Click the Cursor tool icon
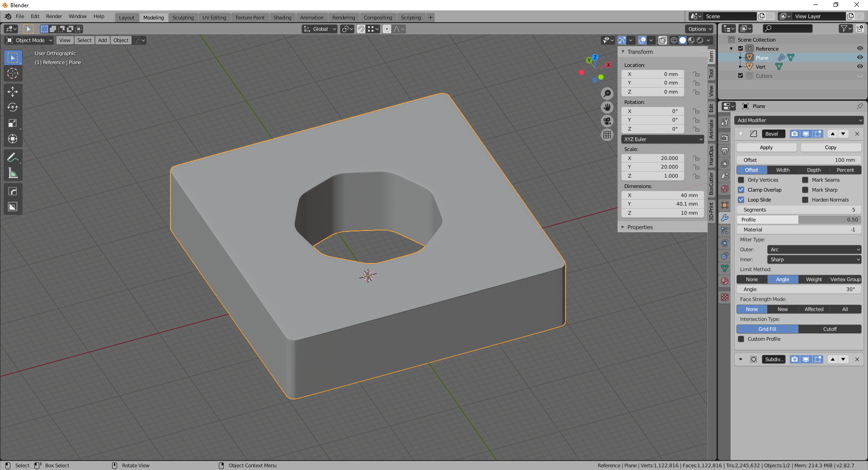868x470 pixels. [13, 73]
